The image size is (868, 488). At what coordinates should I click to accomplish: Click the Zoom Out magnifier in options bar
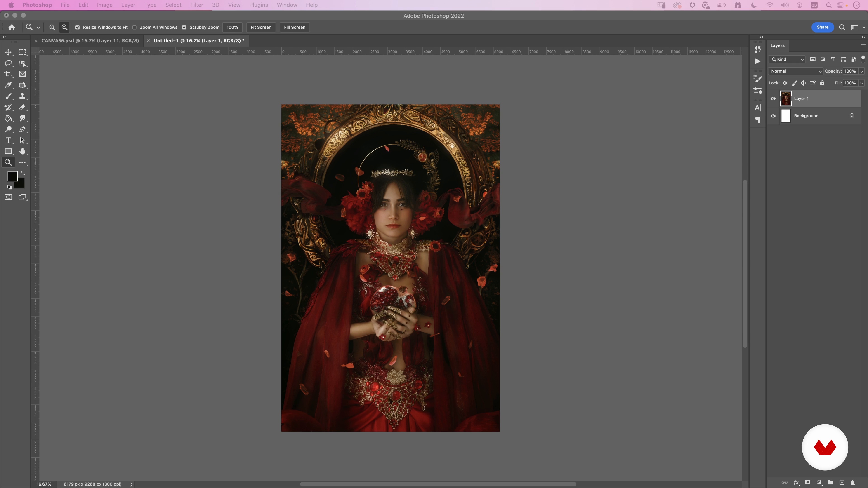click(x=64, y=27)
